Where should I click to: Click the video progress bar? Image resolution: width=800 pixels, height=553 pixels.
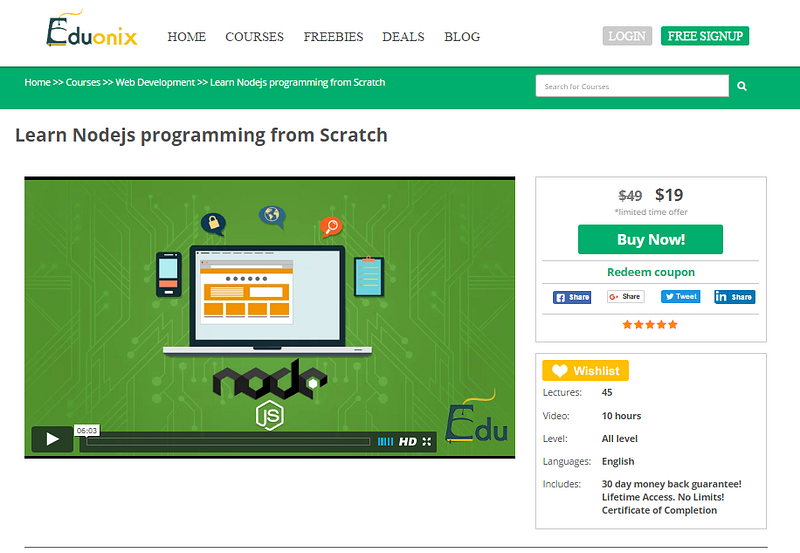tap(228, 442)
